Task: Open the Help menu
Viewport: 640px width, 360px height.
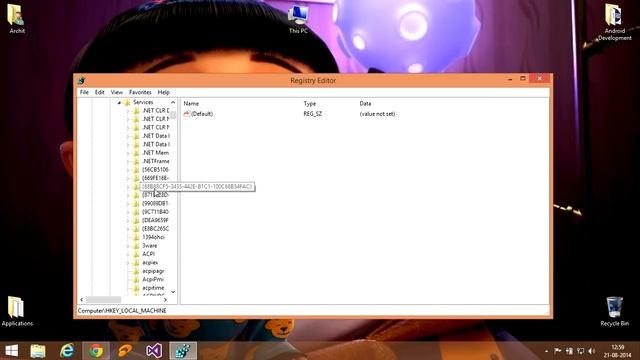Action: tap(164, 92)
